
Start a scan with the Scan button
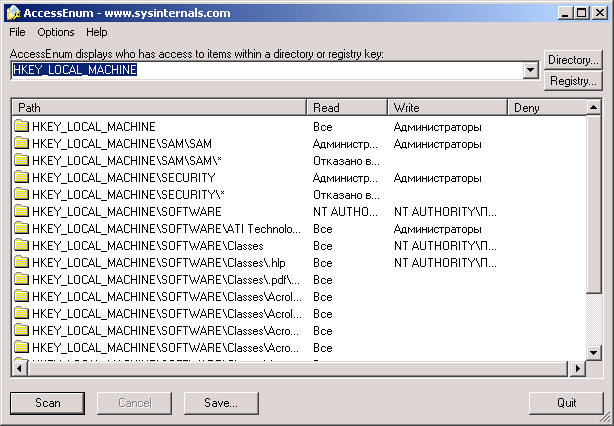point(47,403)
